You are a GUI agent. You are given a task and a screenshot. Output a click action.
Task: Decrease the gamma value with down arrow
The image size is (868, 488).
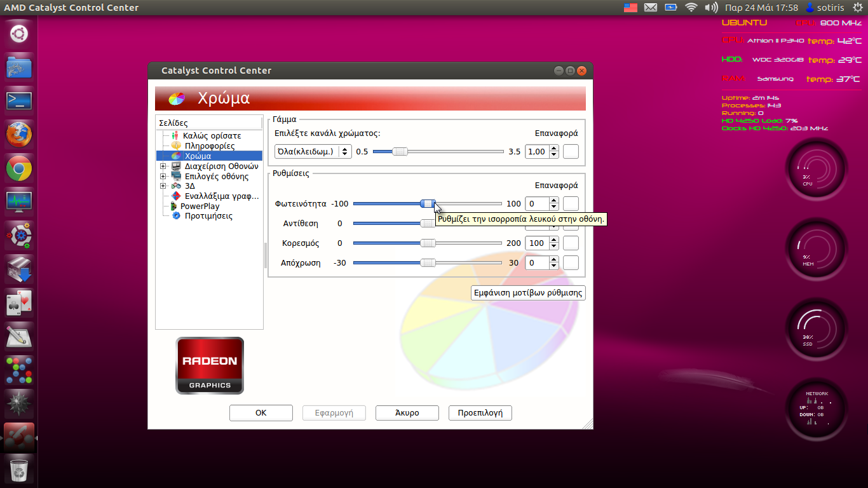[x=554, y=155]
